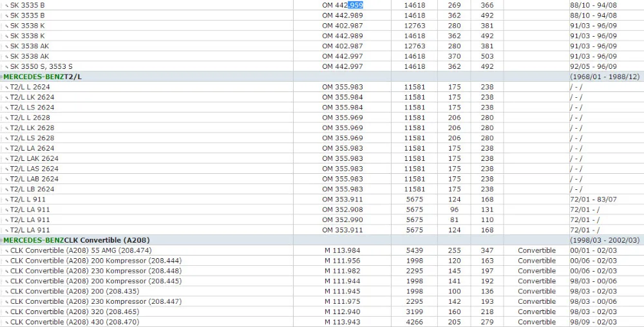Viewport: 644px width, 327px height.
Task: Select engine code M 111.982
Action: [343, 271]
